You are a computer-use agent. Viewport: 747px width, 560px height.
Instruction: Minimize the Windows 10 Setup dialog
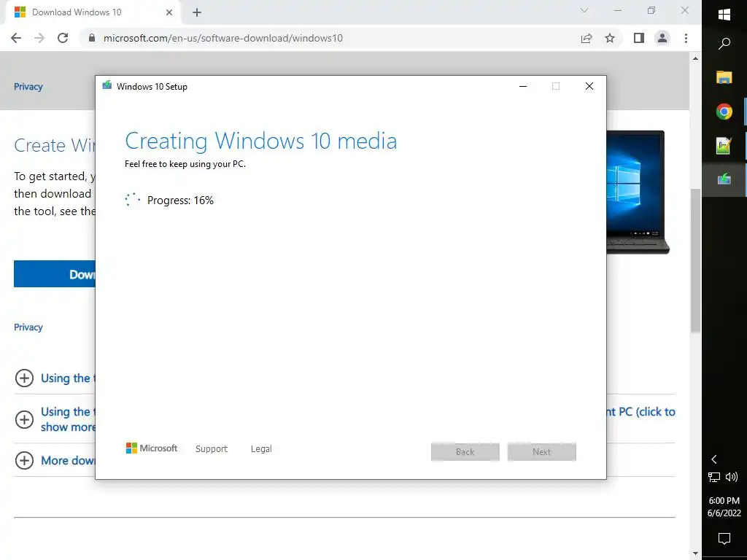point(522,86)
